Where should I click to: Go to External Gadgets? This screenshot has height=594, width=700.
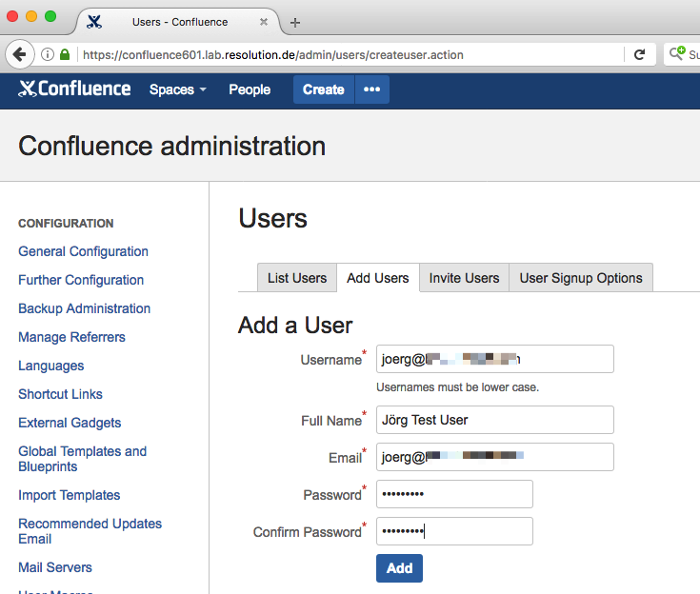(70, 423)
